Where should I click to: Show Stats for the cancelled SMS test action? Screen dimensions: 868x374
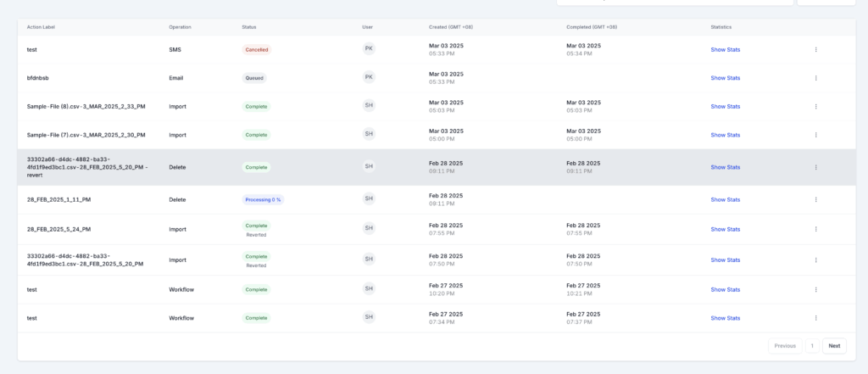click(725, 49)
